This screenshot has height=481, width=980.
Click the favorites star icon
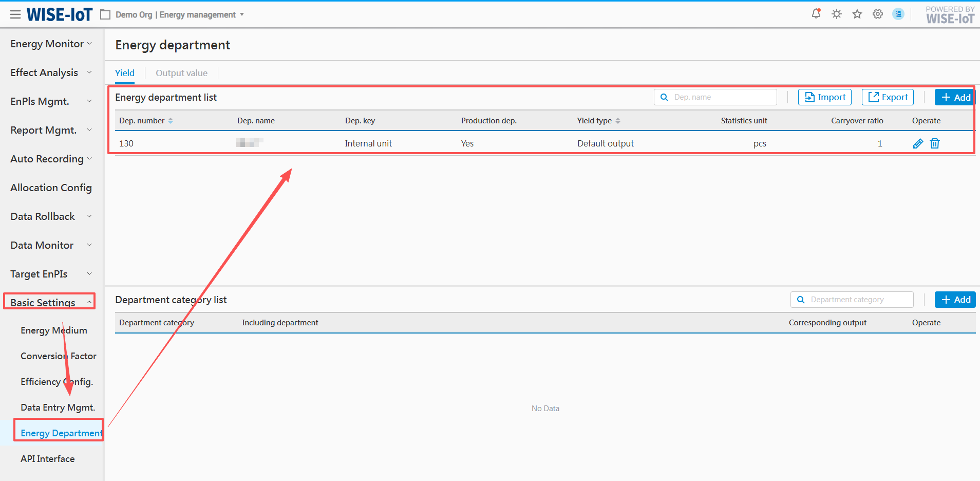tap(857, 14)
